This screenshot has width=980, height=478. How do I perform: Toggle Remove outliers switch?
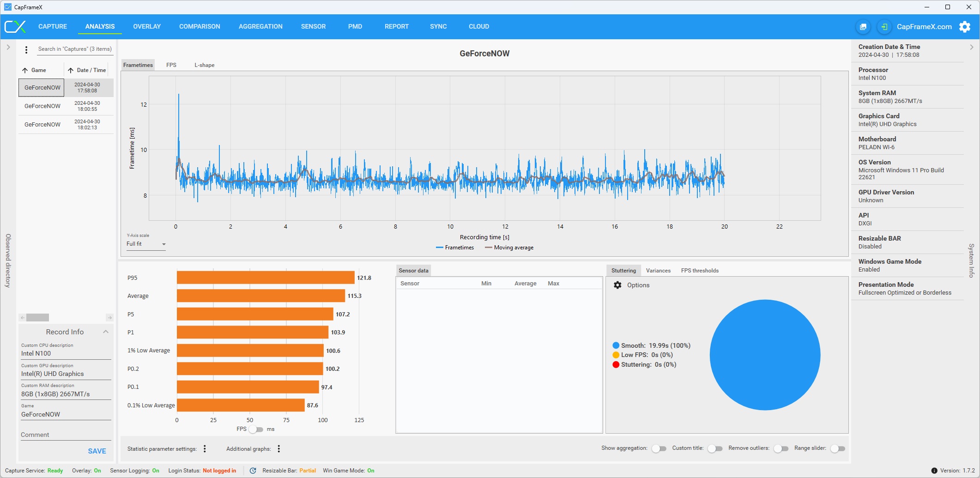tap(781, 448)
